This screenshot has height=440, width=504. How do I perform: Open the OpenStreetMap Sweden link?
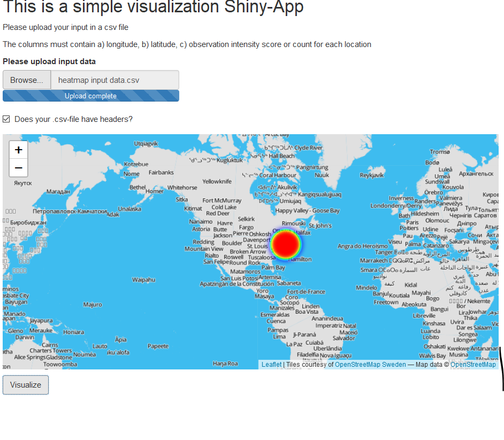[x=370, y=365]
